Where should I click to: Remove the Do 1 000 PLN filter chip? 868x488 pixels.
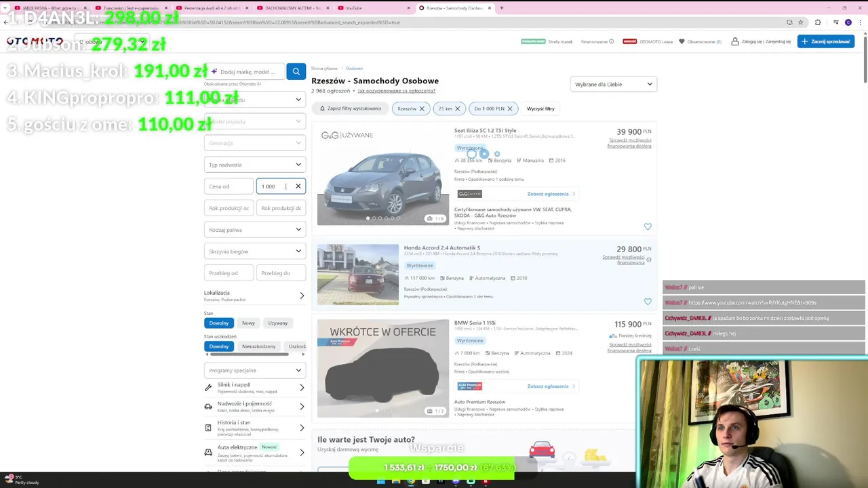click(510, 108)
